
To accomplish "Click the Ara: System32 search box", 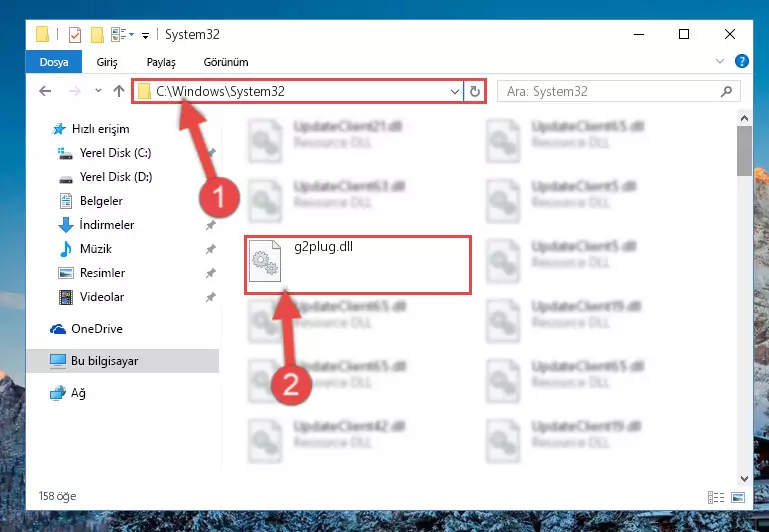I will tap(618, 92).
